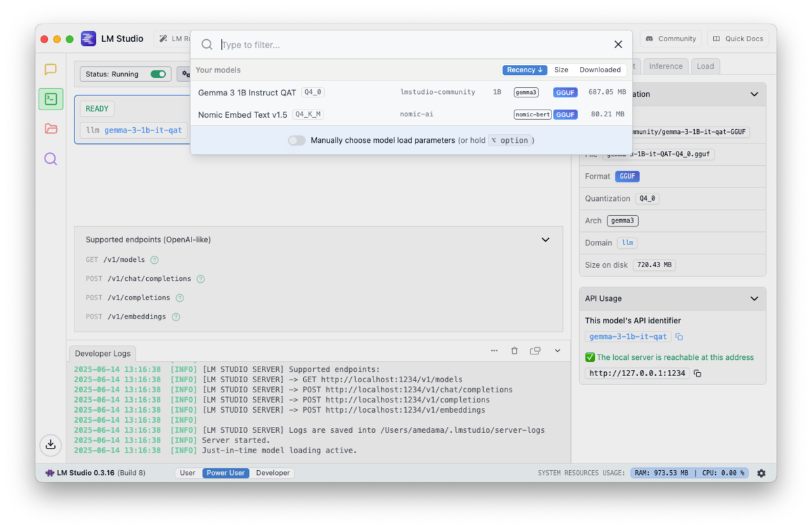The width and height of the screenshot is (812, 529).
Task: Pop out the Developer Logs window
Action: click(535, 350)
